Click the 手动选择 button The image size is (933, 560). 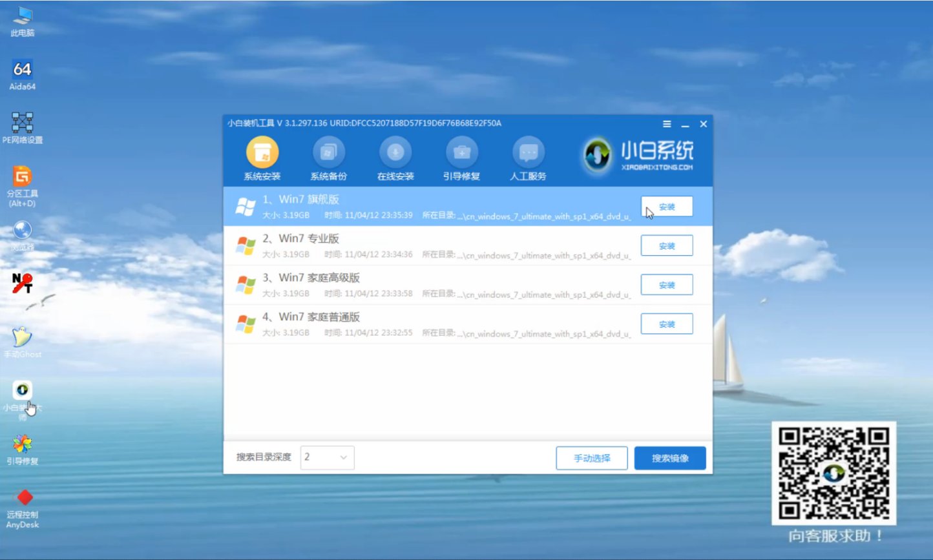[592, 457]
